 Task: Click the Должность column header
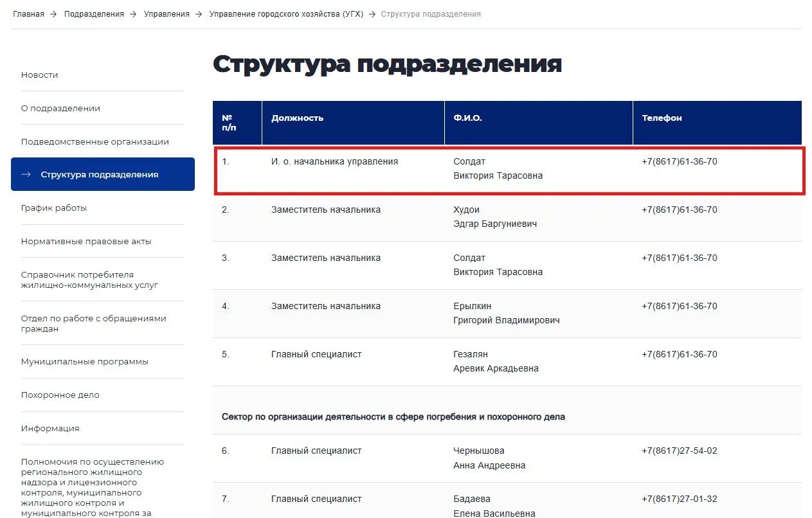pyautogui.click(x=297, y=118)
